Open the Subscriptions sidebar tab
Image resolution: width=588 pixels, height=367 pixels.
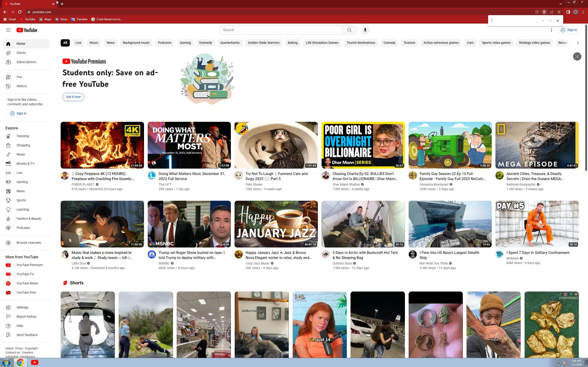click(26, 62)
